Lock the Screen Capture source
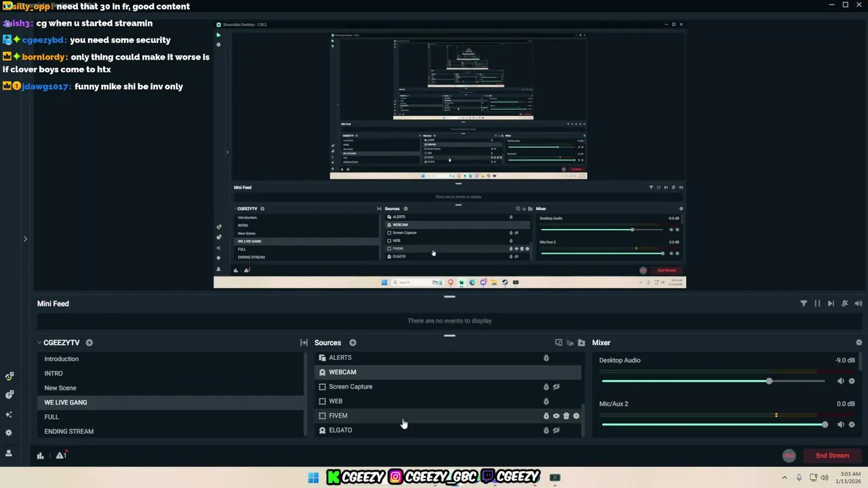Viewport: 868px width, 488px height. click(x=546, y=387)
